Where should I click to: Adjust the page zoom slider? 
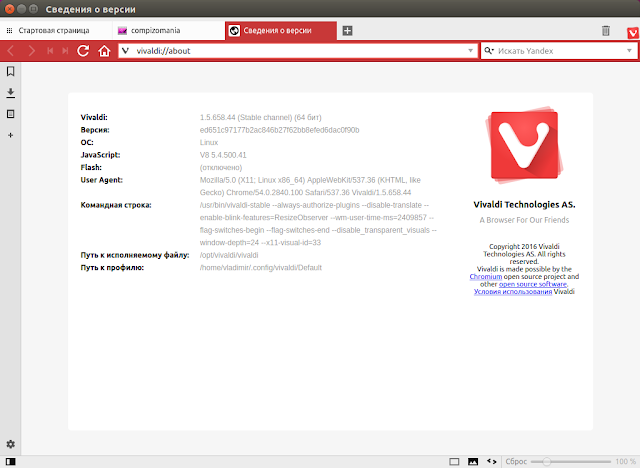coord(570,461)
